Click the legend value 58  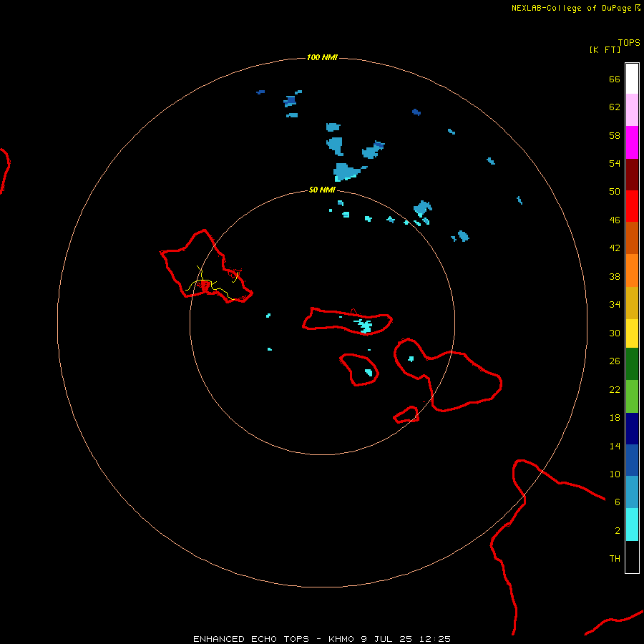(x=615, y=135)
